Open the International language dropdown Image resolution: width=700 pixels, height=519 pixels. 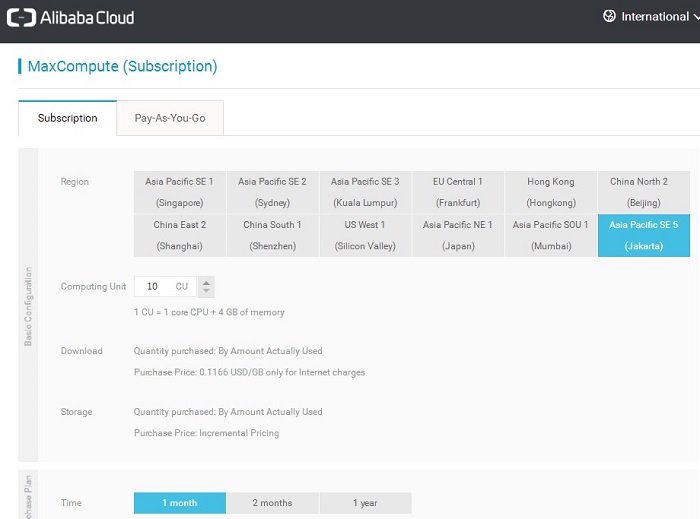[651, 17]
